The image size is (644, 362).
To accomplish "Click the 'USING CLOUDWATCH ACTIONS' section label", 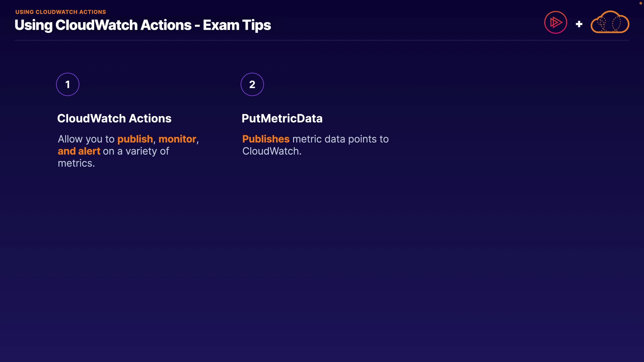I will tap(61, 12).
